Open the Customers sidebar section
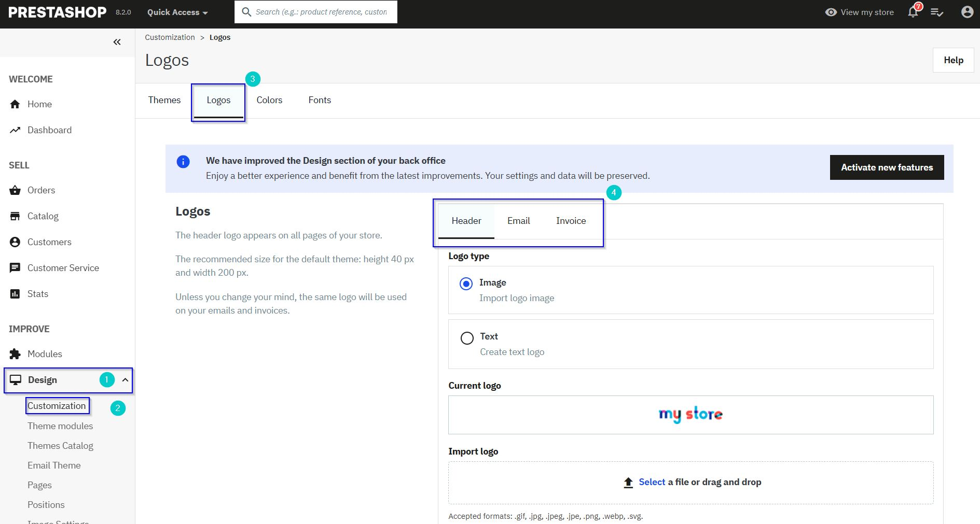This screenshot has height=524, width=980. [x=49, y=242]
